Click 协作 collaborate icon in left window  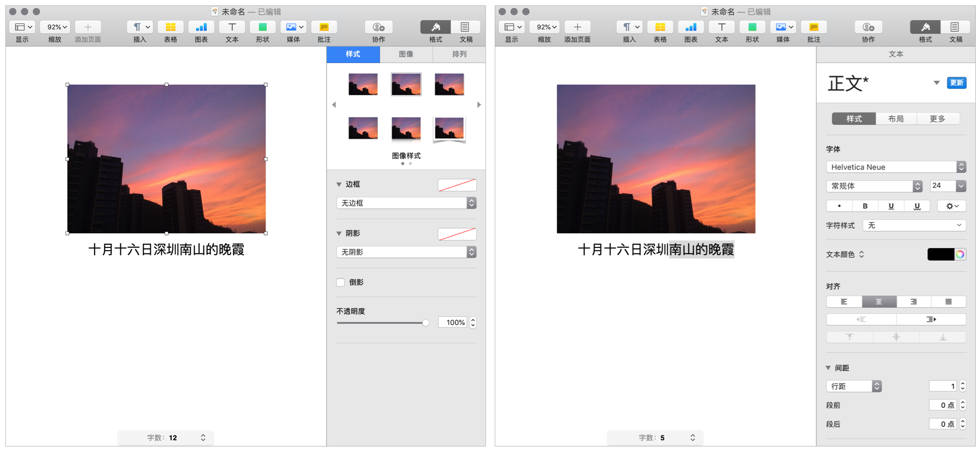(378, 27)
